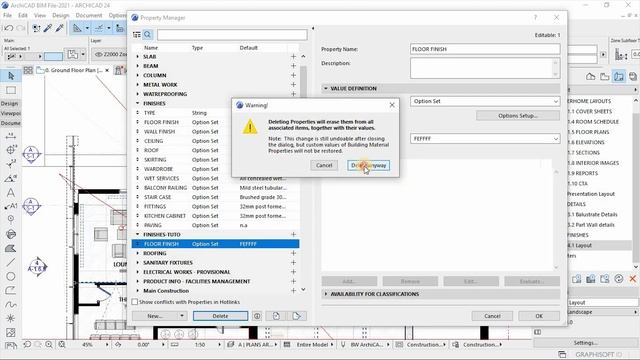The height and width of the screenshot is (360, 640).
Task: Click the search magnifier icon in Property Manager
Action: click(147, 35)
